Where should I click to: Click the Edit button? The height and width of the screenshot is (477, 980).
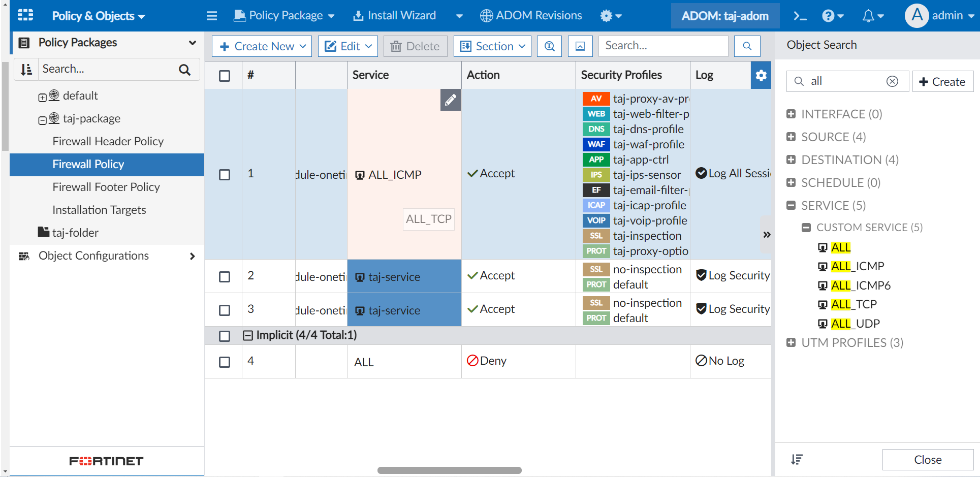[348, 46]
